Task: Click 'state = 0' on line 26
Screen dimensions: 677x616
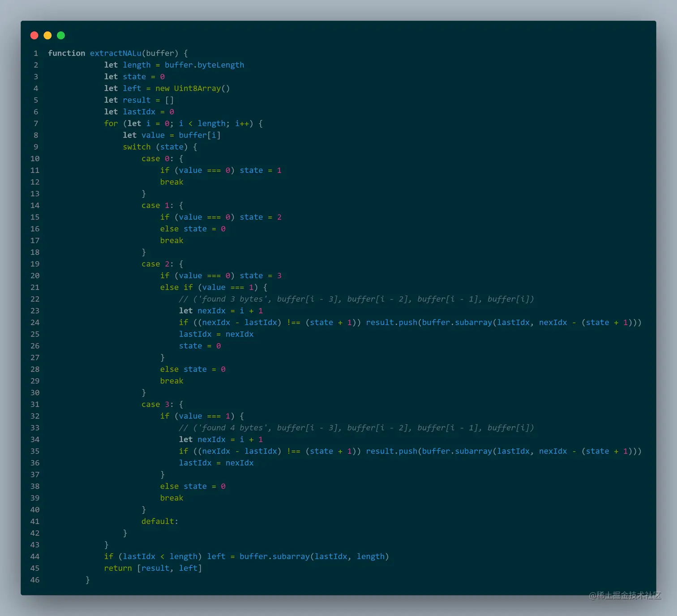Action: click(200, 346)
